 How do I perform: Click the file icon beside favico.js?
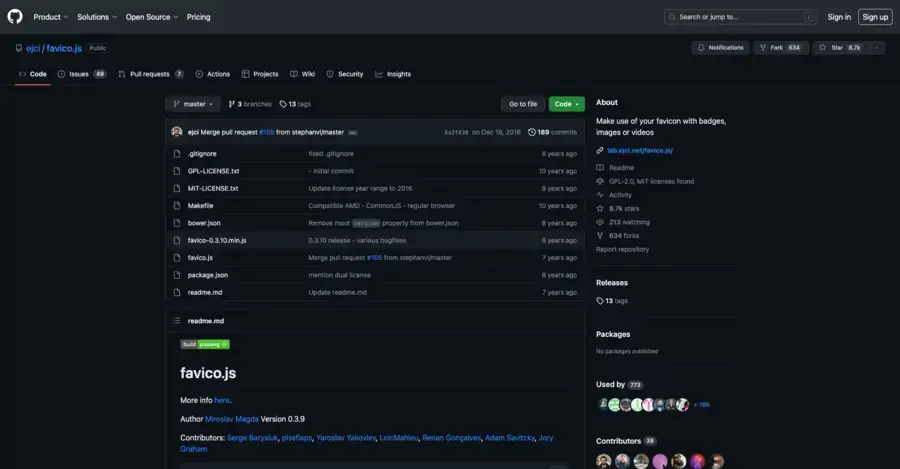[177, 258]
